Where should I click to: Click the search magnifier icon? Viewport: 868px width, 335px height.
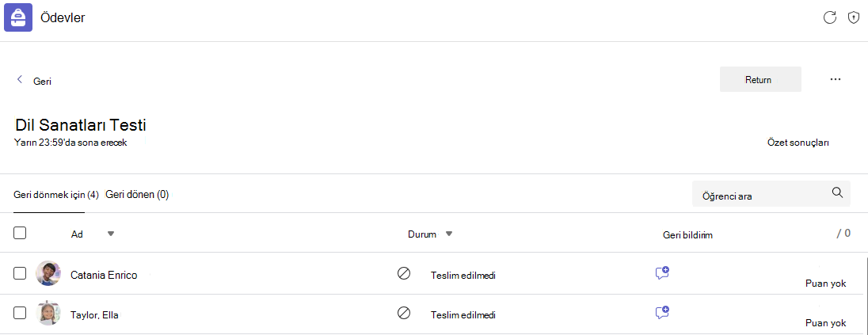pos(838,192)
